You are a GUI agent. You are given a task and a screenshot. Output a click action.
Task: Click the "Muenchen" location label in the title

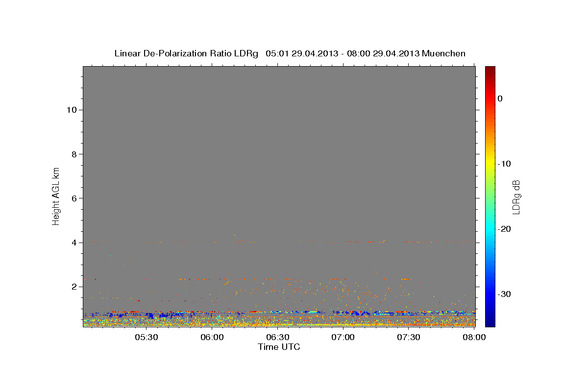point(443,53)
